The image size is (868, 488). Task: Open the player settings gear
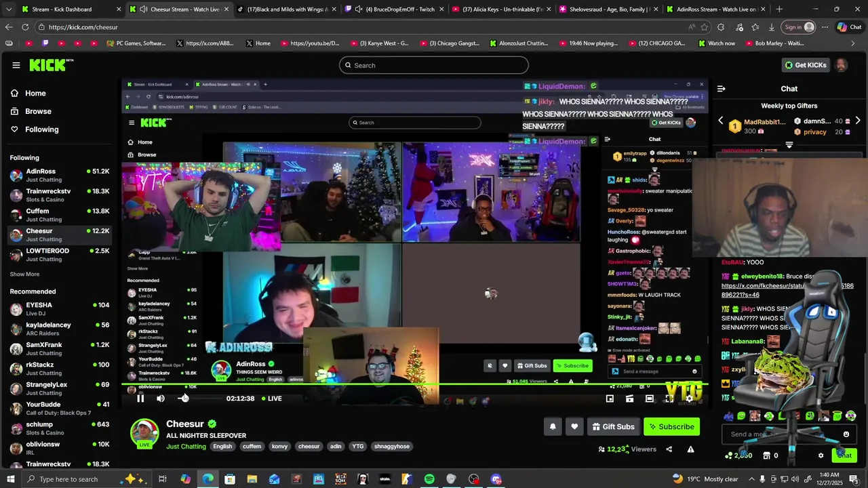pos(690,399)
